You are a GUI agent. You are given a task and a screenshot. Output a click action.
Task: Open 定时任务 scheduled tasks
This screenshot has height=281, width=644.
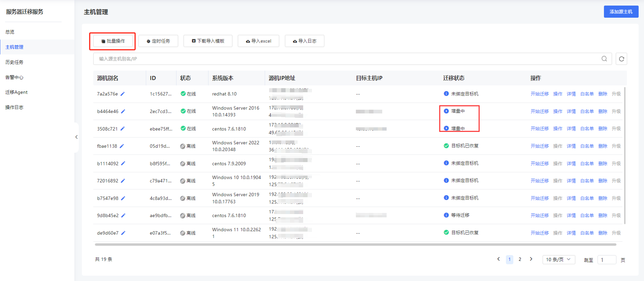(x=158, y=41)
